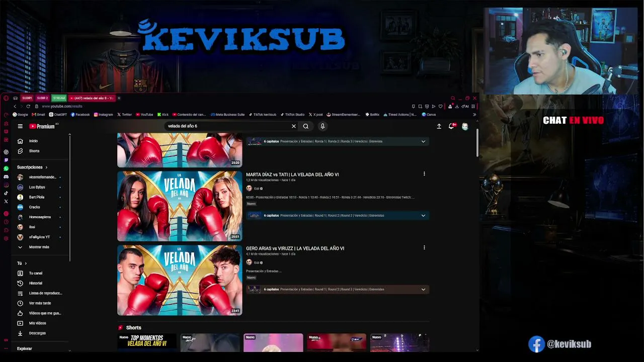Image resolution: width=644 pixels, height=362 pixels.
Task: Select the velada del año 6 YouTube tab
Action: (x=92, y=98)
